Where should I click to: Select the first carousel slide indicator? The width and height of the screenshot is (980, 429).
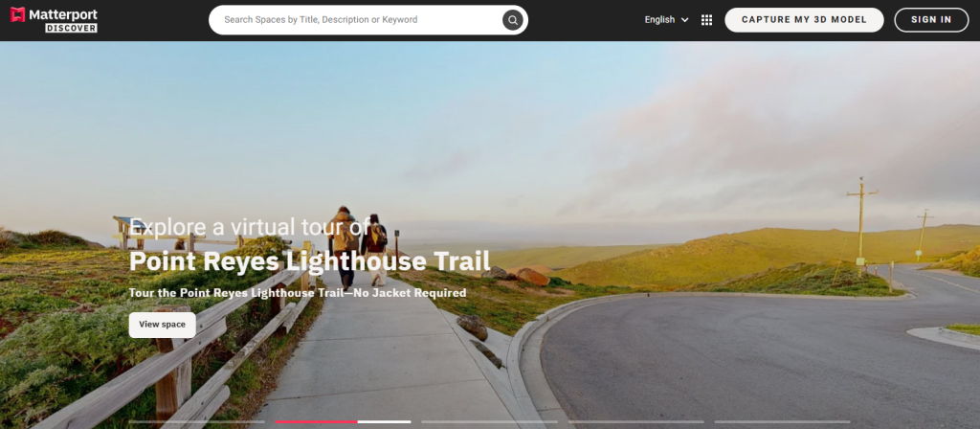(197, 422)
